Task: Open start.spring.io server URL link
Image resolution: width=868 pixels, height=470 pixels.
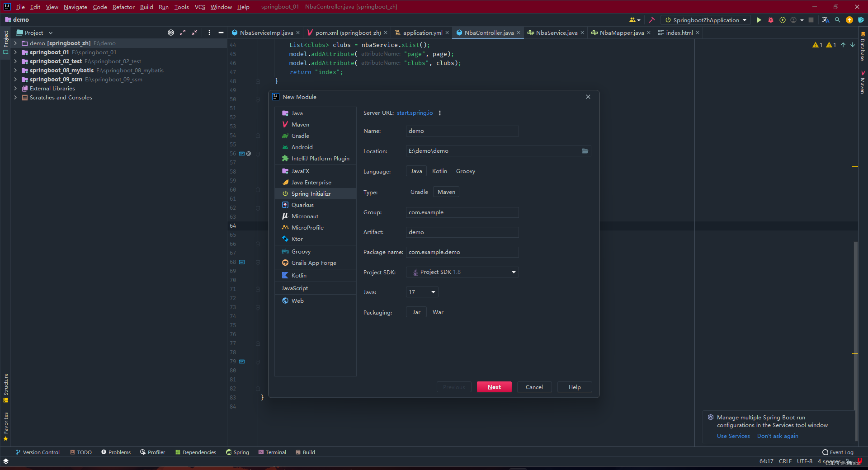Action: point(415,113)
